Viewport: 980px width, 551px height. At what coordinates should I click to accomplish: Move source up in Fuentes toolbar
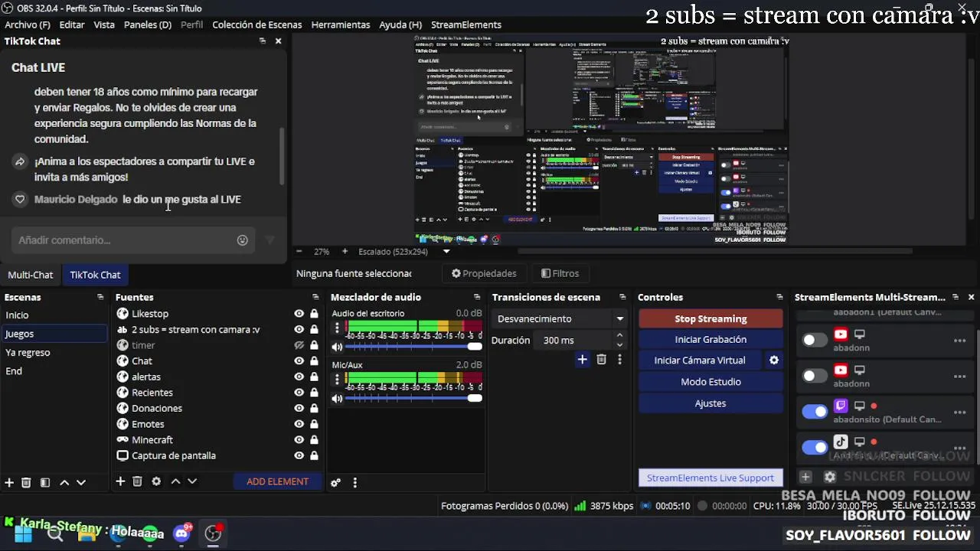(x=175, y=481)
